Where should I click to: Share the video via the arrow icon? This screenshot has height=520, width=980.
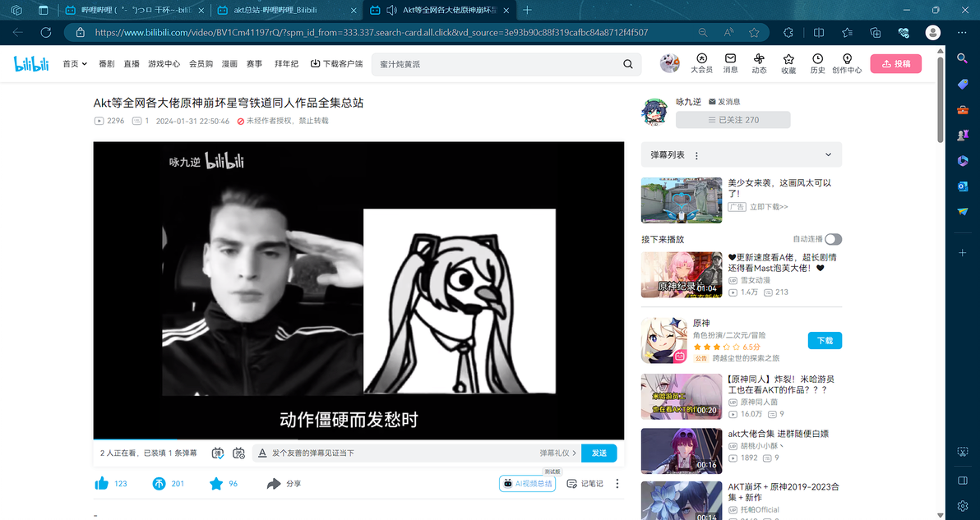tap(274, 483)
